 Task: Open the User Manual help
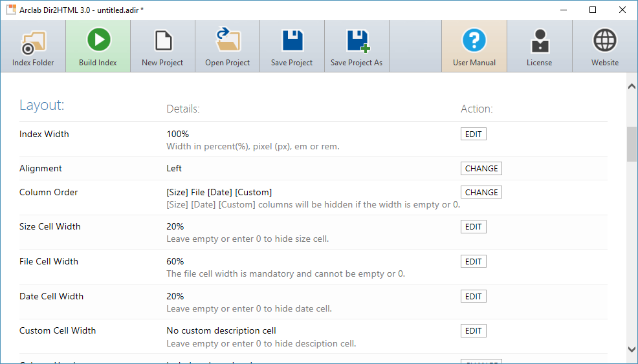474,41
